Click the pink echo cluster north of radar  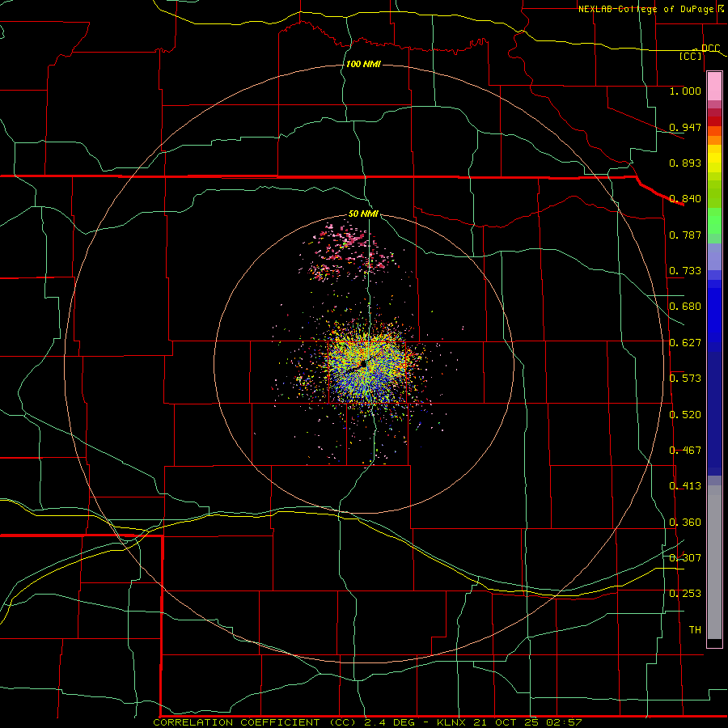[x=347, y=253]
